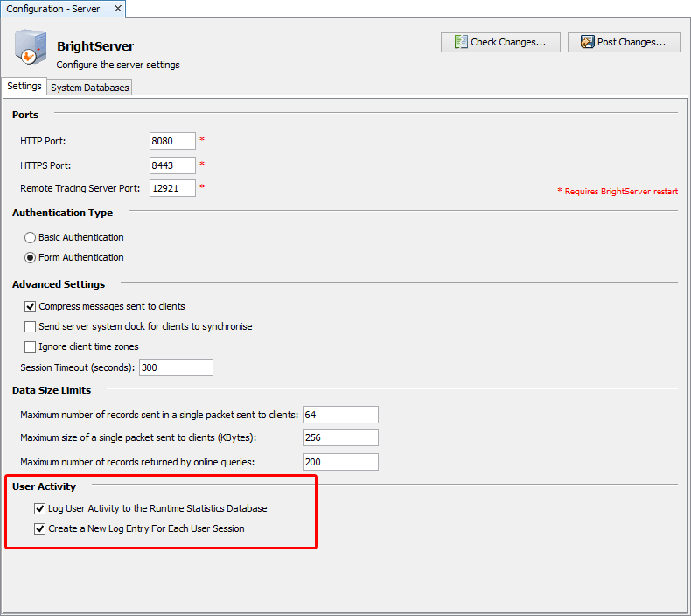
Task: Click the BrightServer server icon
Action: click(x=30, y=48)
